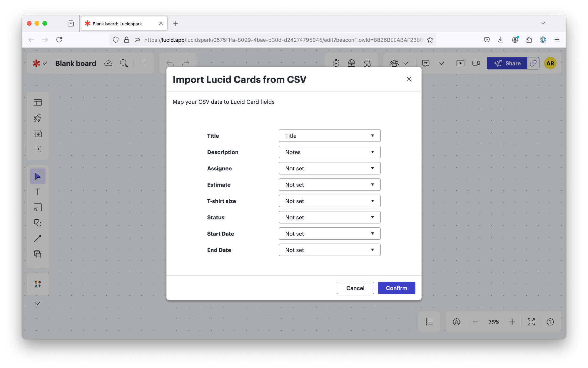The image size is (588, 368).
Task: Expand the End Date mapping dropdown
Action: [330, 250]
